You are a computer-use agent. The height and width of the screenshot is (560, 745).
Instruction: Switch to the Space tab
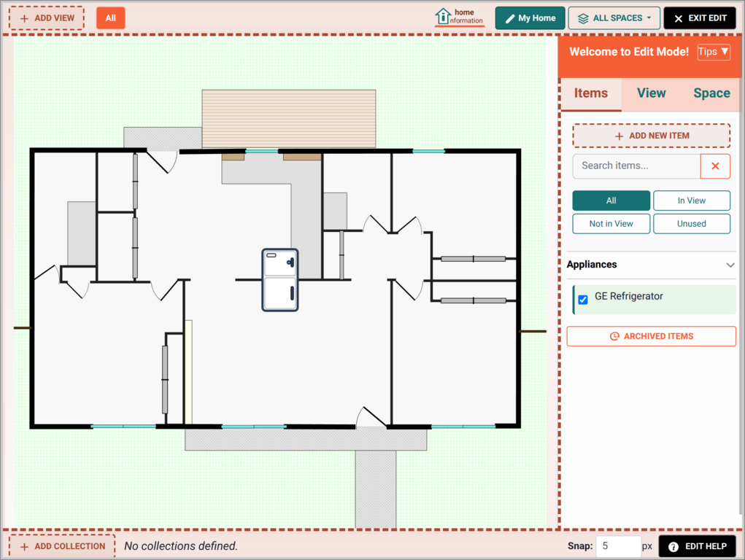[x=711, y=93]
